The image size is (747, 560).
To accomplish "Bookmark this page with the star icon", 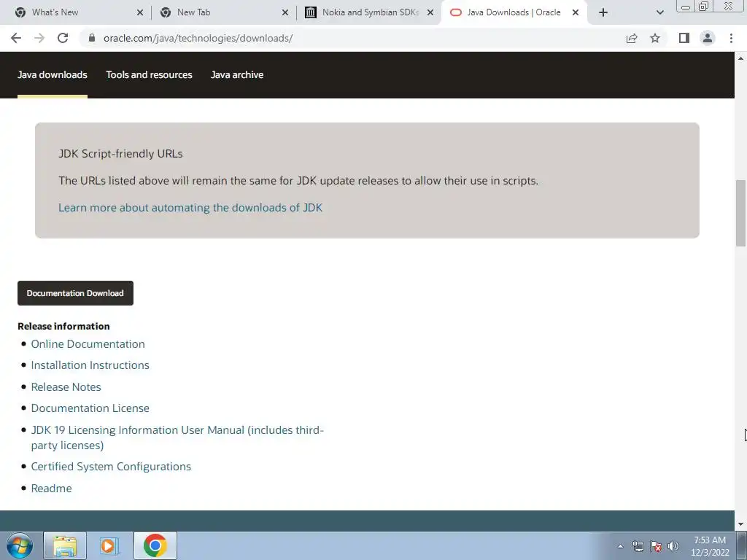I will [x=655, y=38].
